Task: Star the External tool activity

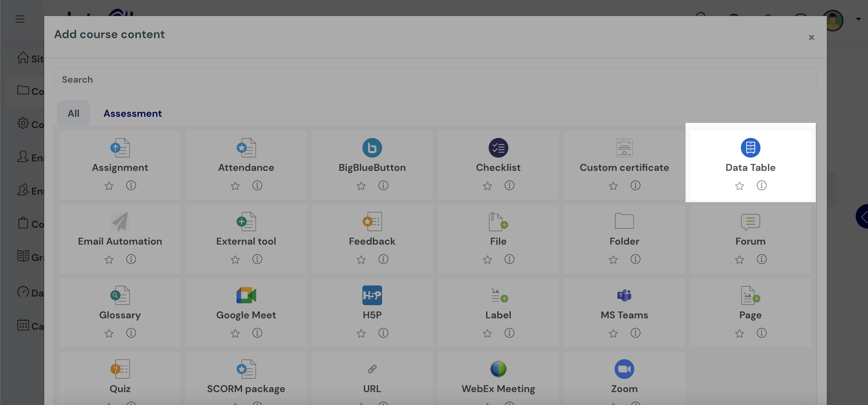Action: [235, 260]
